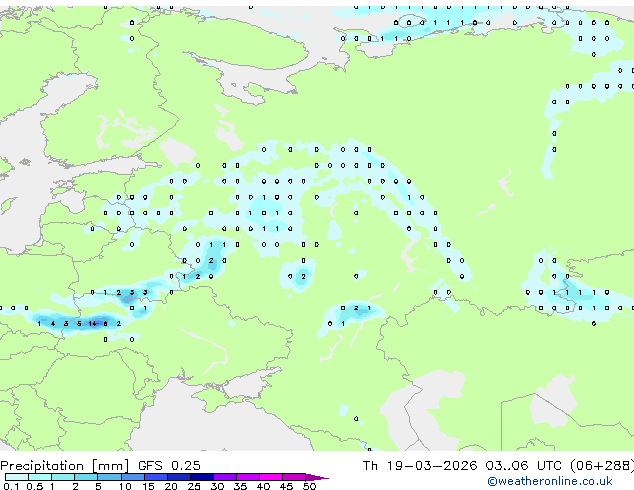Click the 'Precipitation [mm]' title text

[65, 466]
